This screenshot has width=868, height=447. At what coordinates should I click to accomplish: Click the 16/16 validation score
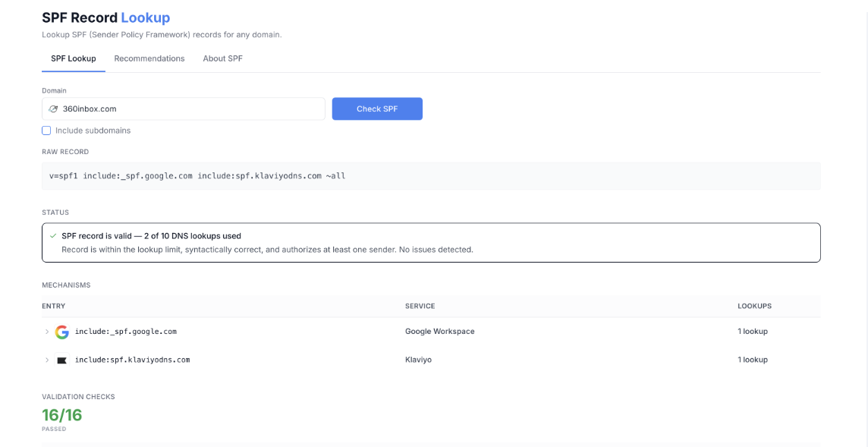pyautogui.click(x=62, y=415)
